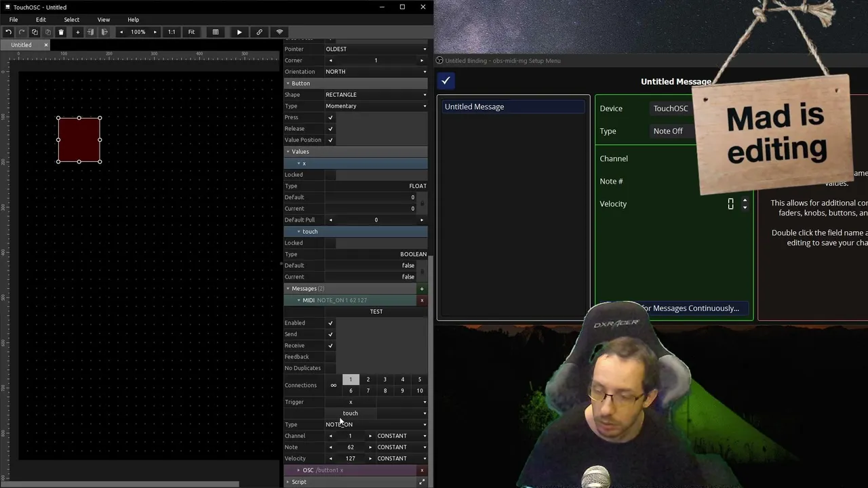868x488 pixels.
Task: Open the Shape RECTANGLE dropdown
Action: coord(376,94)
